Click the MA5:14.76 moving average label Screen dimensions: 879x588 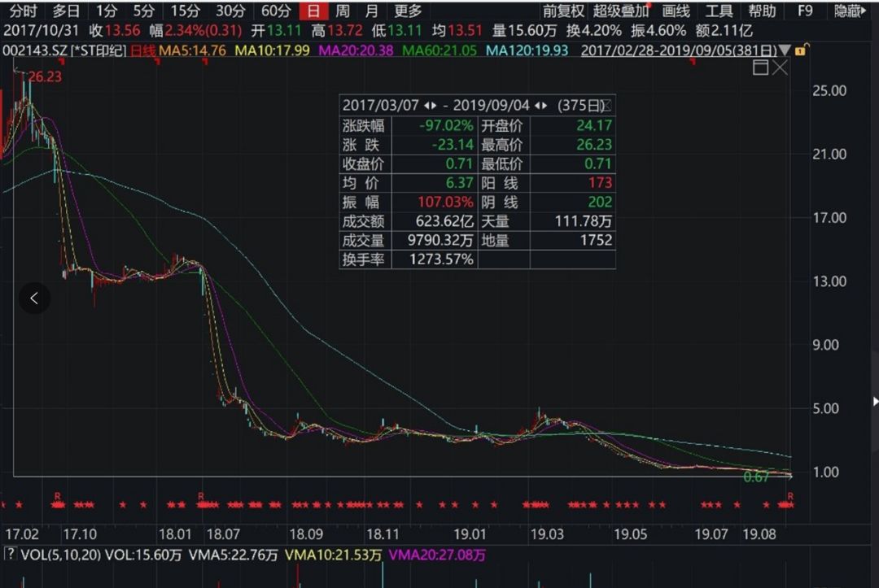[192, 51]
